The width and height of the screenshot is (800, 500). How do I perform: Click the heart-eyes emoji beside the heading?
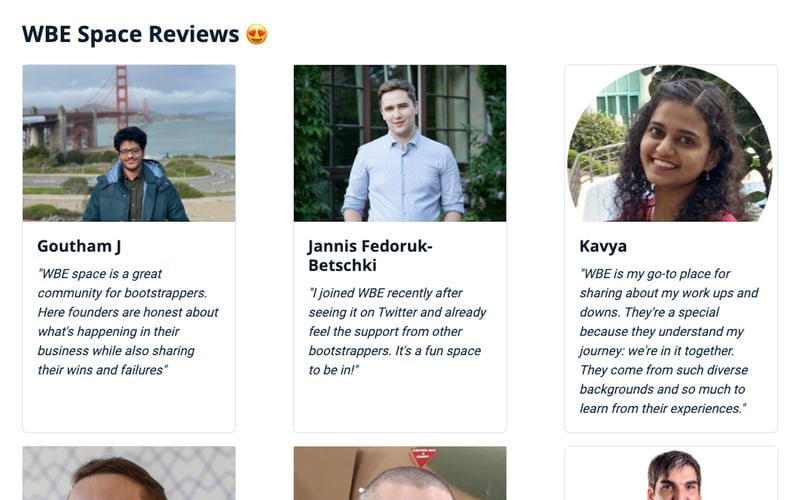257,34
